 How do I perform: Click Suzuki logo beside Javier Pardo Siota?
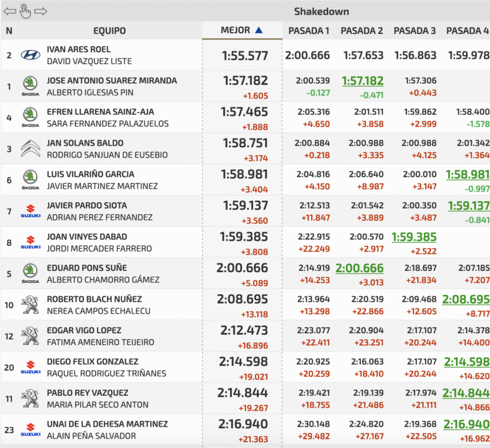(x=31, y=211)
